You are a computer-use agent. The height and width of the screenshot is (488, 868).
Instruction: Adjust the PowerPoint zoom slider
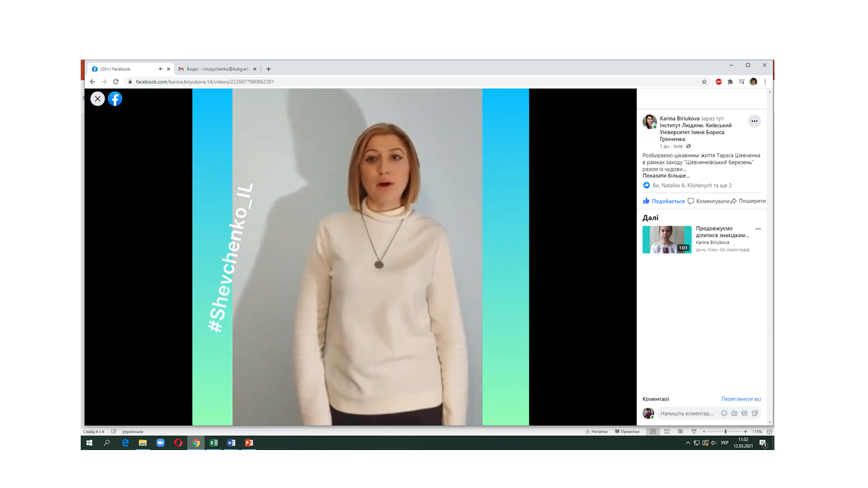[x=725, y=432]
